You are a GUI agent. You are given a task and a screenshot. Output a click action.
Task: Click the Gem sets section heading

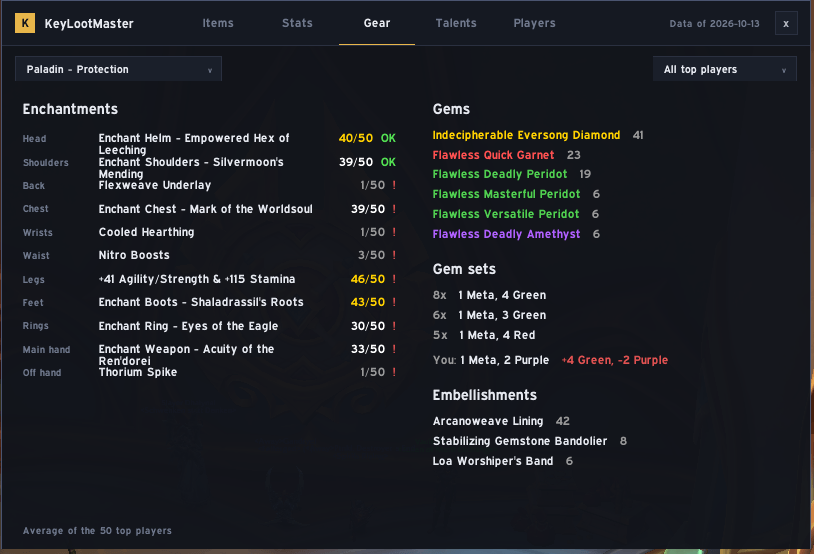pyautogui.click(x=464, y=269)
